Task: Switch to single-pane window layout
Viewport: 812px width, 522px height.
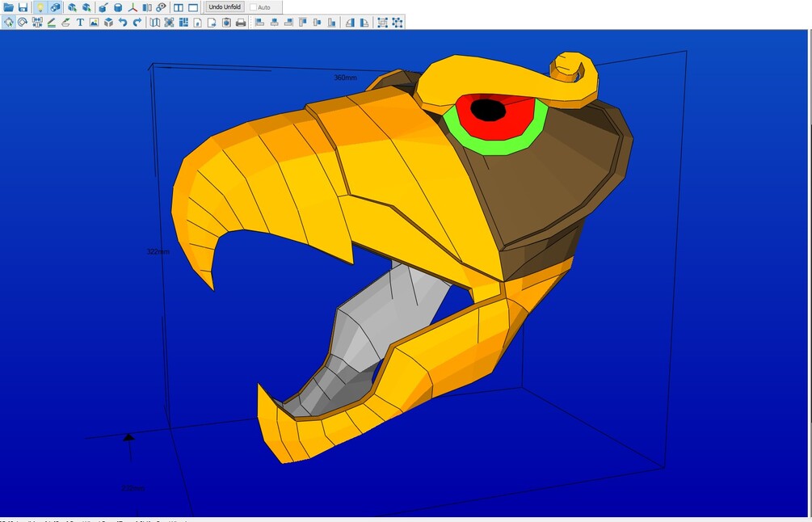Action: tap(193, 7)
